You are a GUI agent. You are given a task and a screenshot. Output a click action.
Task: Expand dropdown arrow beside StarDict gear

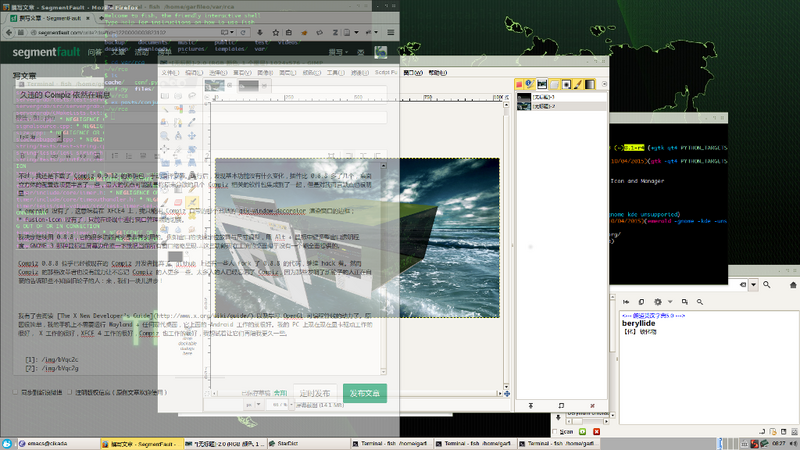(670, 302)
